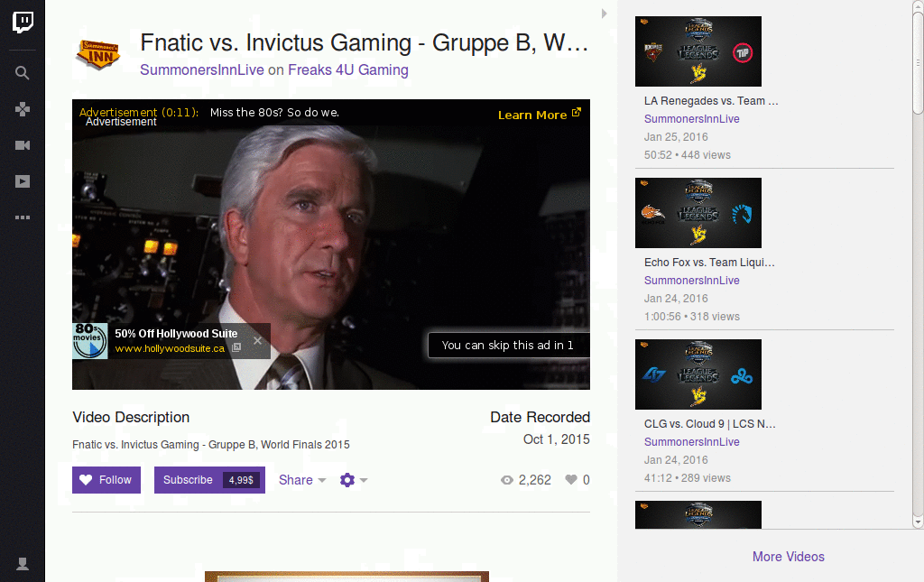The width and height of the screenshot is (924, 582).
Task: Click the Echo Fox vs. Team Liqui… title
Action: point(709,263)
